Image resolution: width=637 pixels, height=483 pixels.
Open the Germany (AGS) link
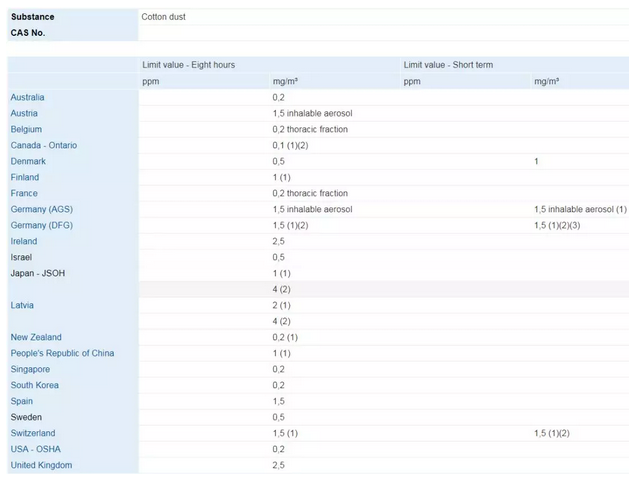[41, 209]
